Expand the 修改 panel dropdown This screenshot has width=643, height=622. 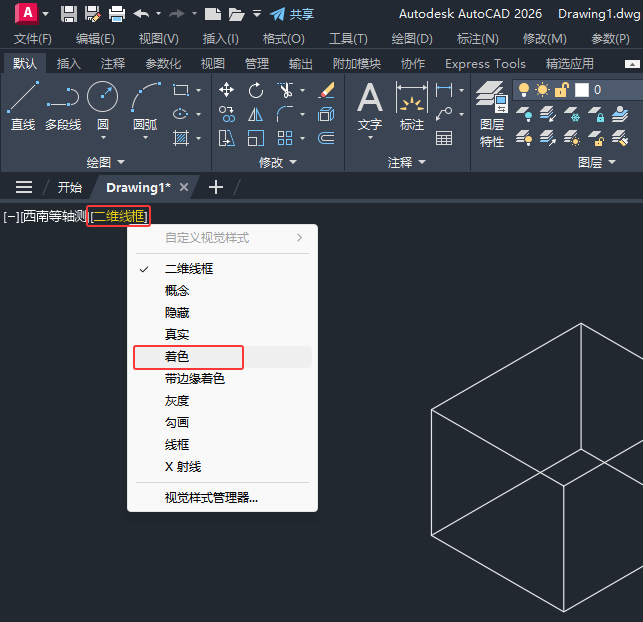coord(293,162)
